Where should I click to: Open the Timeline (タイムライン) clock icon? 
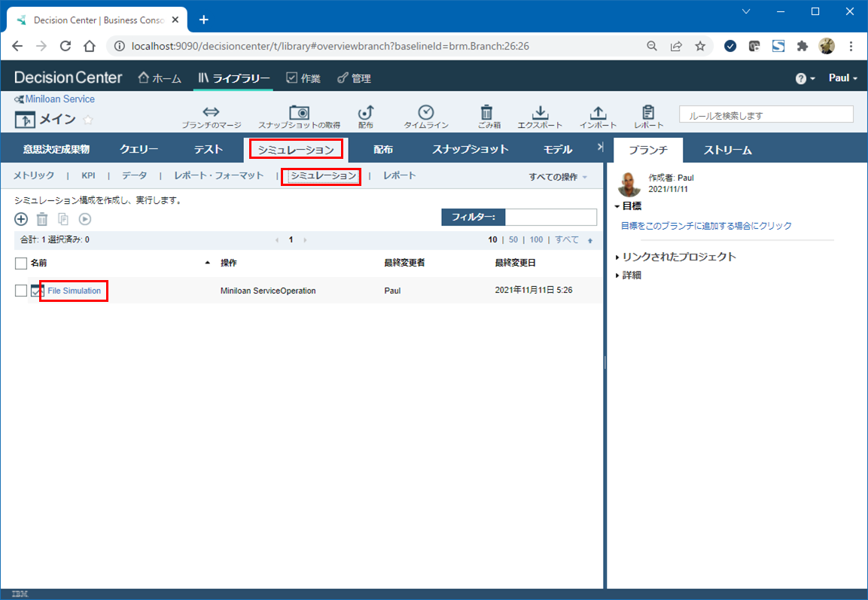(x=425, y=112)
